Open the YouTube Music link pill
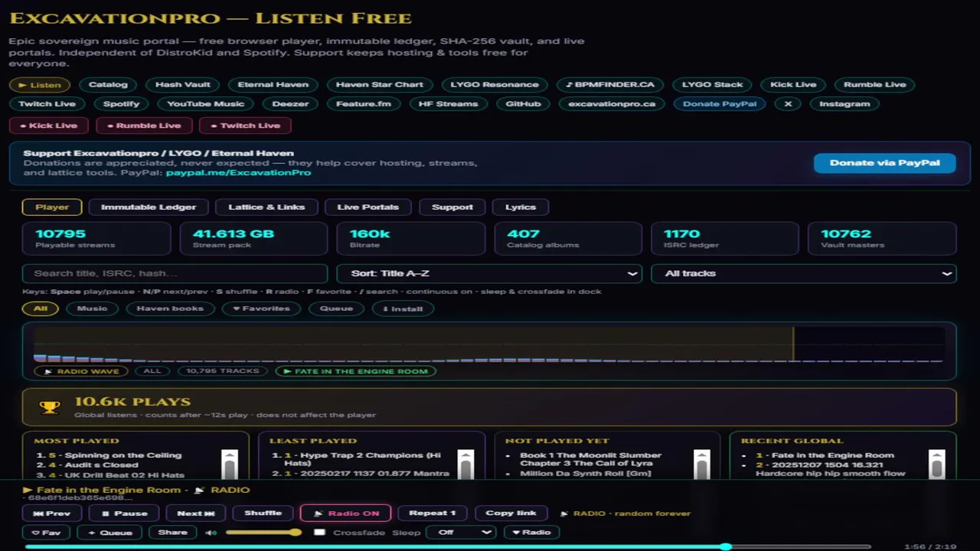The height and width of the screenshot is (551, 980). (206, 104)
